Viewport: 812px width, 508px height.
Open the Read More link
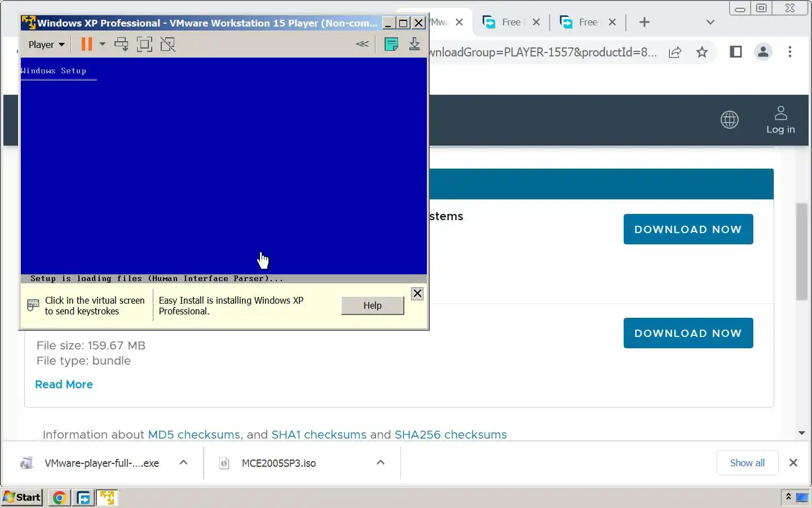click(64, 384)
